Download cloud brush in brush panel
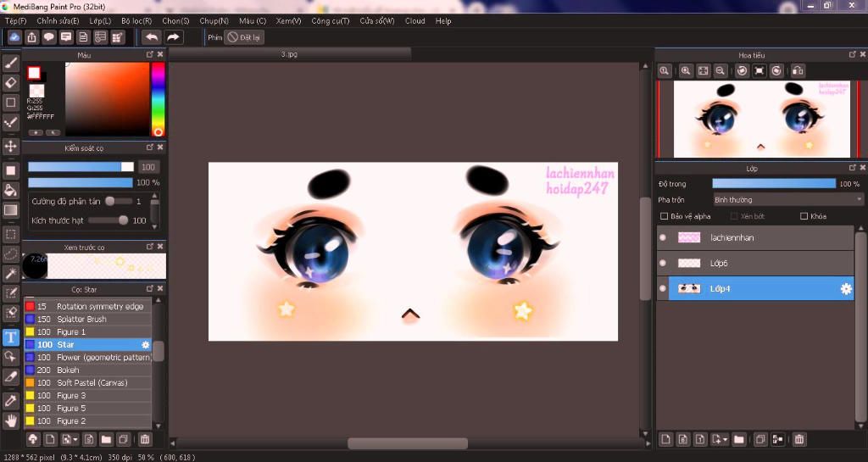 (x=33, y=439)
